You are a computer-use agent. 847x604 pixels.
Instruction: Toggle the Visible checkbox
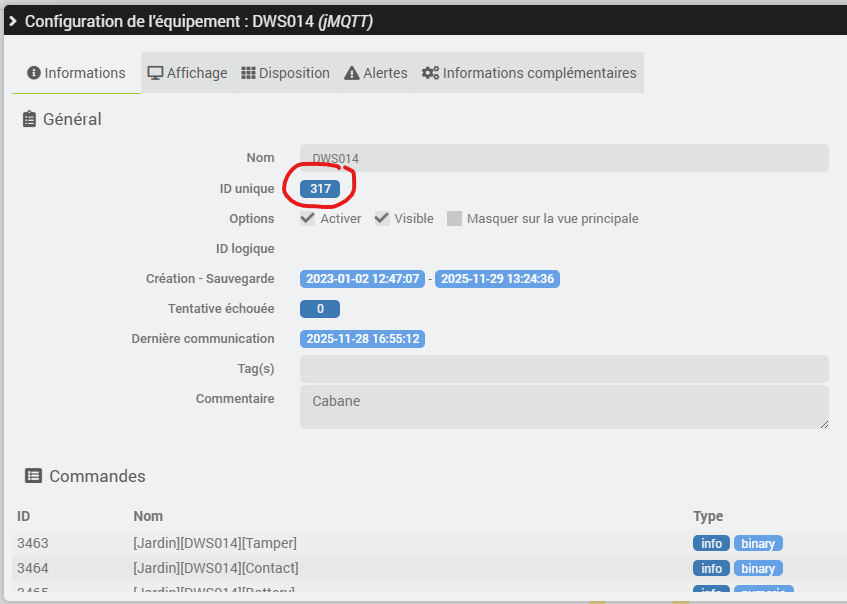click(x=382, y=218)
